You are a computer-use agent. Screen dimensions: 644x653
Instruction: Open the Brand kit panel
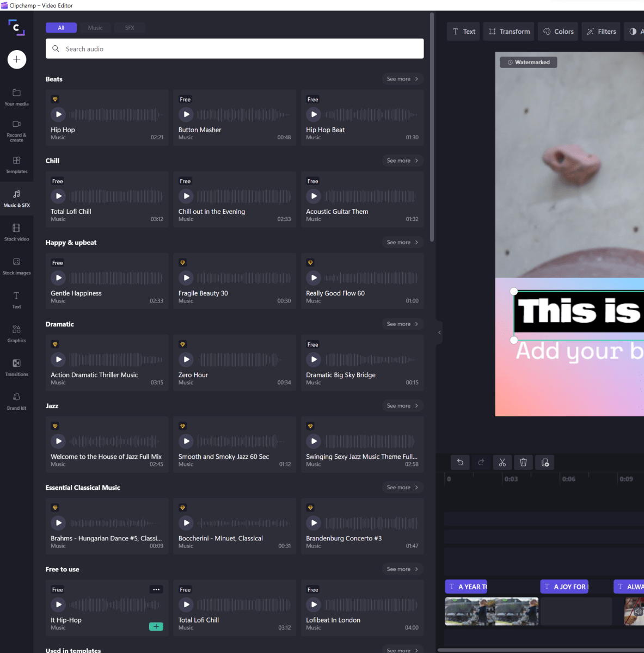click(16, 401)
